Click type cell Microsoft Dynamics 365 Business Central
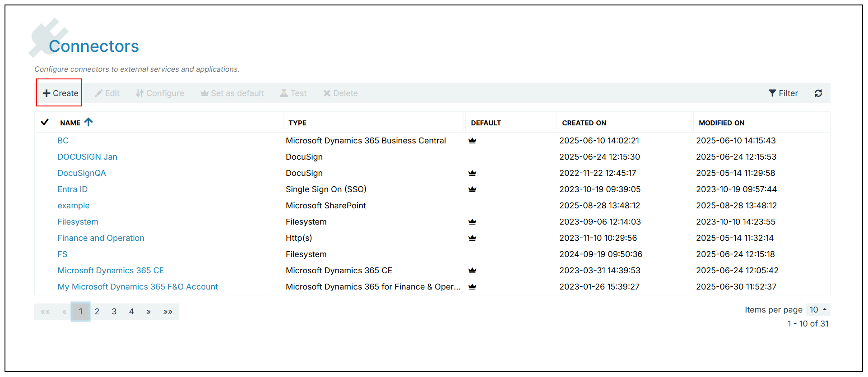The width and height of the screenshot is (868, 377). (366, 141)
